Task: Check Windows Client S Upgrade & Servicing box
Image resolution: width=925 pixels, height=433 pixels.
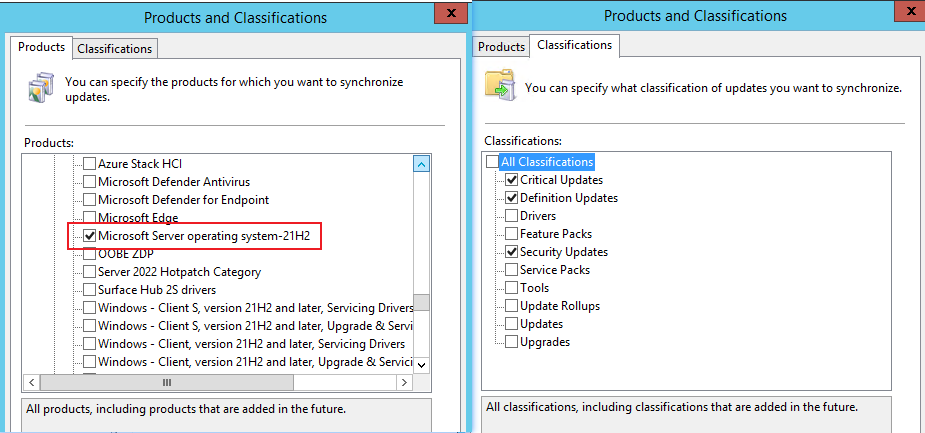Action: (x=89, y=326)
